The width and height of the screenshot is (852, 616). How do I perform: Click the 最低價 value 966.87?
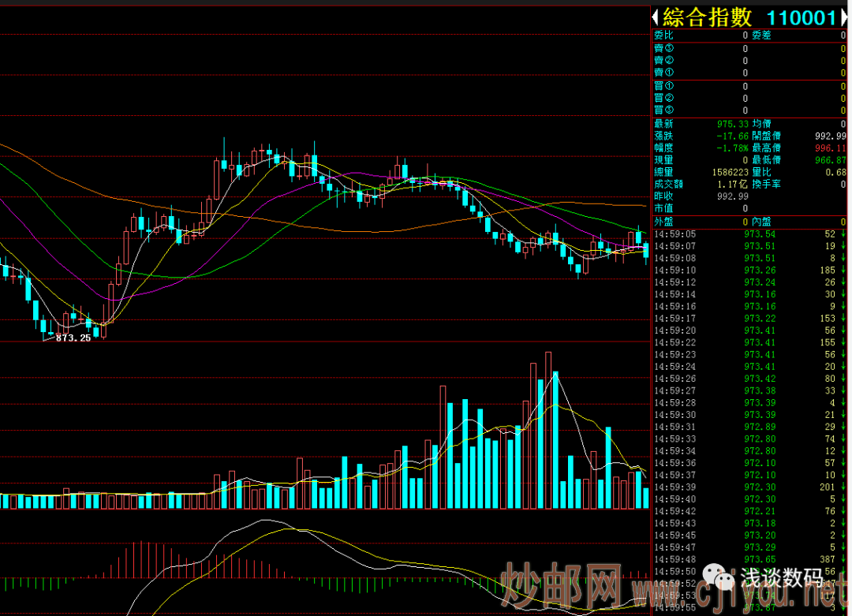[830, 159]
